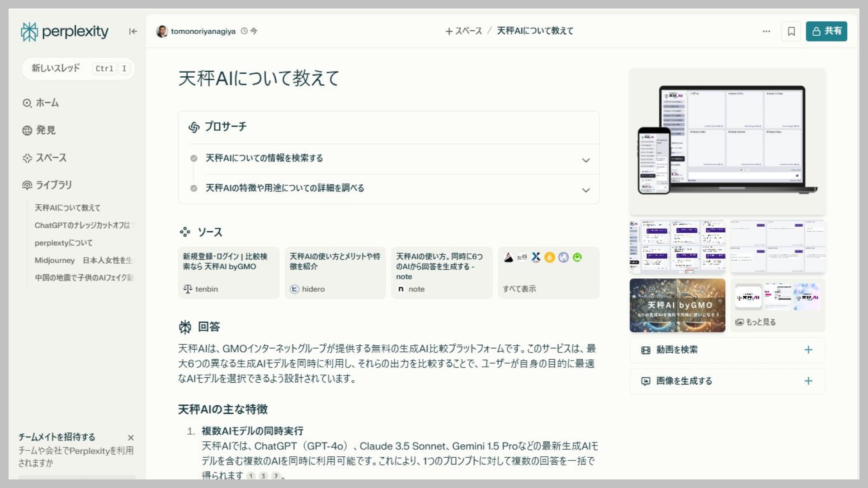The width and height of the screenshot is (868, 488).
Task: Click the すべて表示 sources link
Action: click(519, 289)
